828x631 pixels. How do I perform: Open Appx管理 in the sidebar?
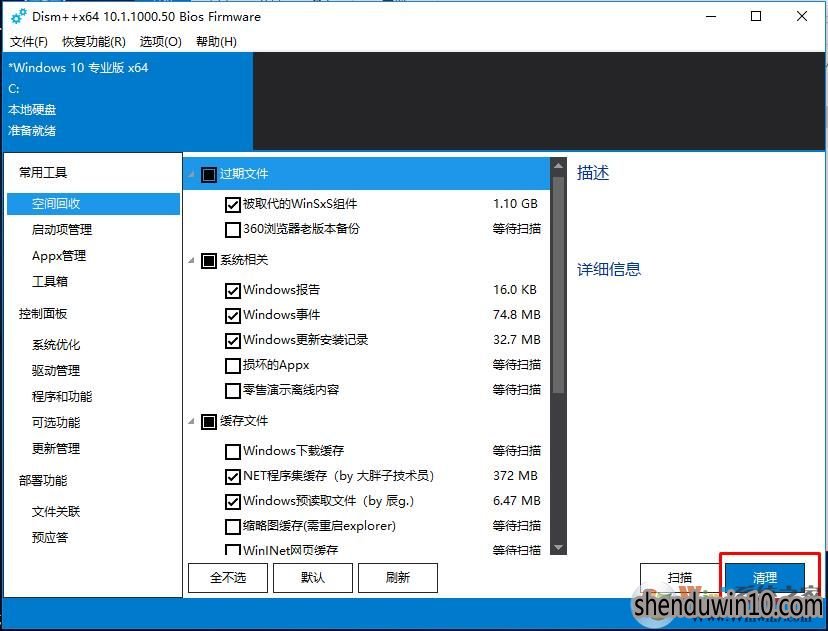(x=59, y=256)
